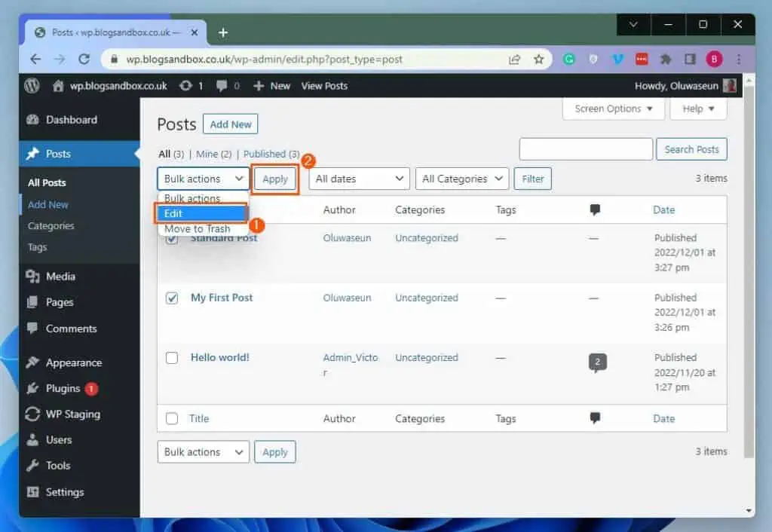Image resolution: width=772 pixels, height=532 pixels.
Task: Click the Filter button
Action: click(x=533, y=179)
